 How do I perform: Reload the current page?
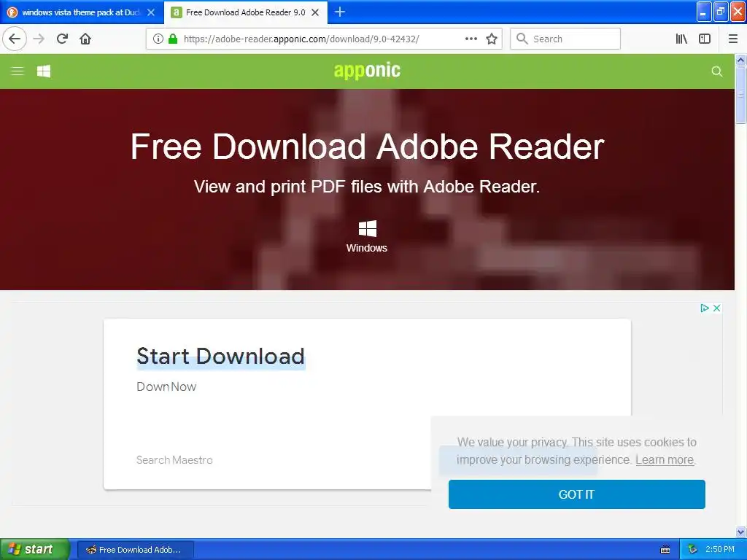click(62, 39)
